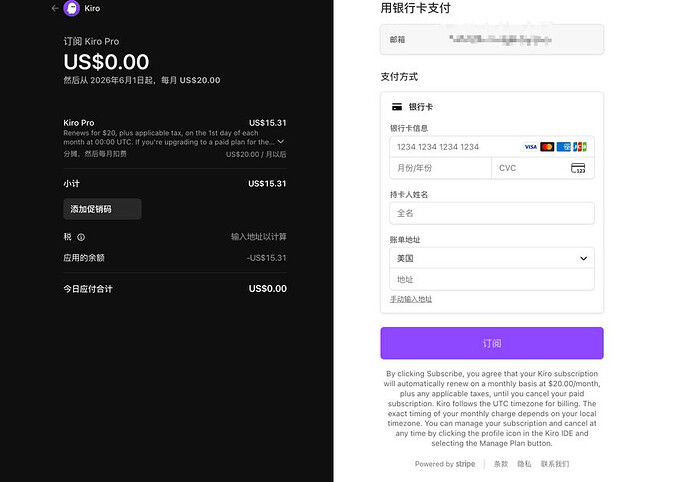This screenshot has height=482, width=690.
Task: Click the American Express icon
Action: coord(563,147)
